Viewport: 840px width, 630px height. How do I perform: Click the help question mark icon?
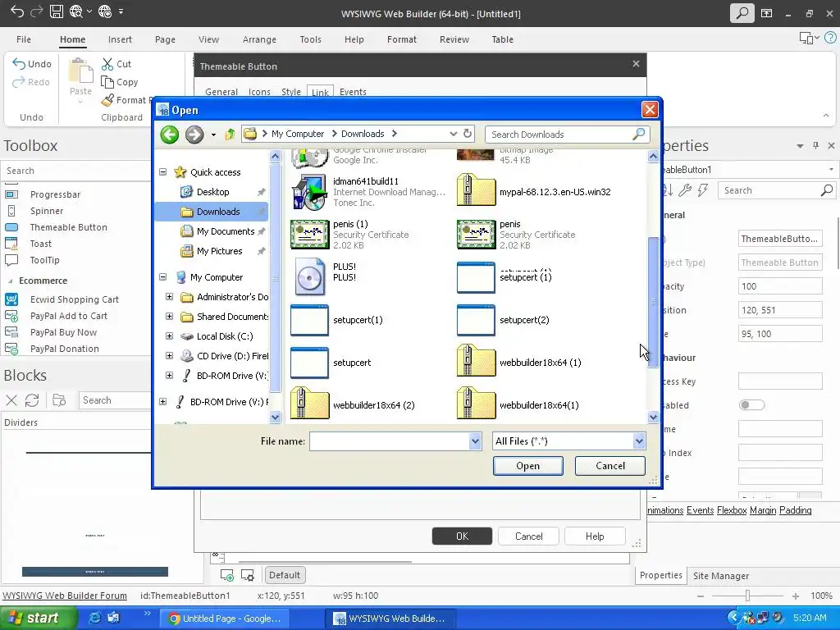830,38
